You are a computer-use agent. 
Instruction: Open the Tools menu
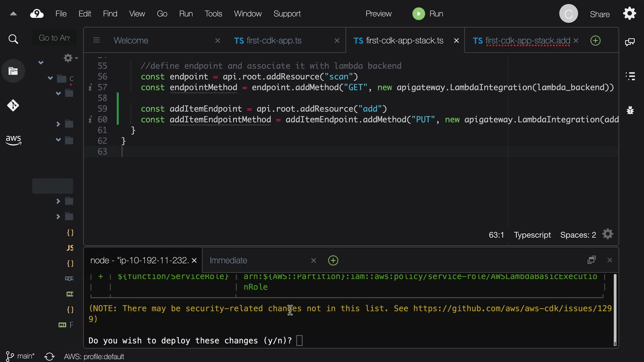pos(213,14)
